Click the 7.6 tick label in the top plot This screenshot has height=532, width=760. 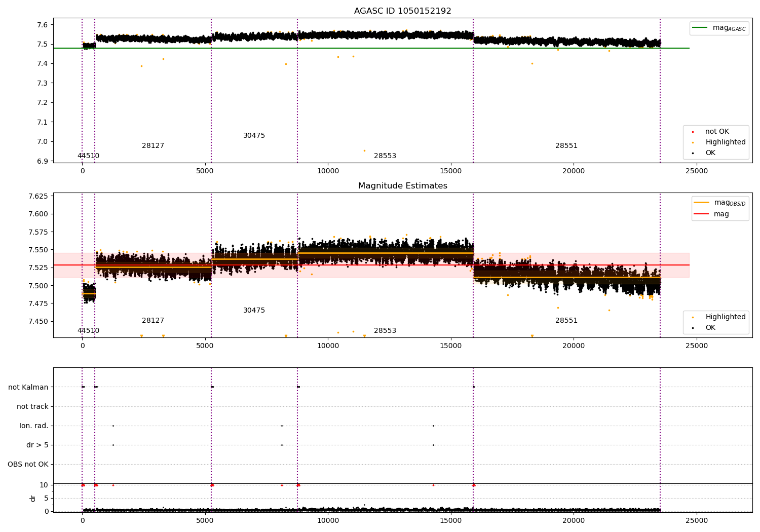[43, 25]
